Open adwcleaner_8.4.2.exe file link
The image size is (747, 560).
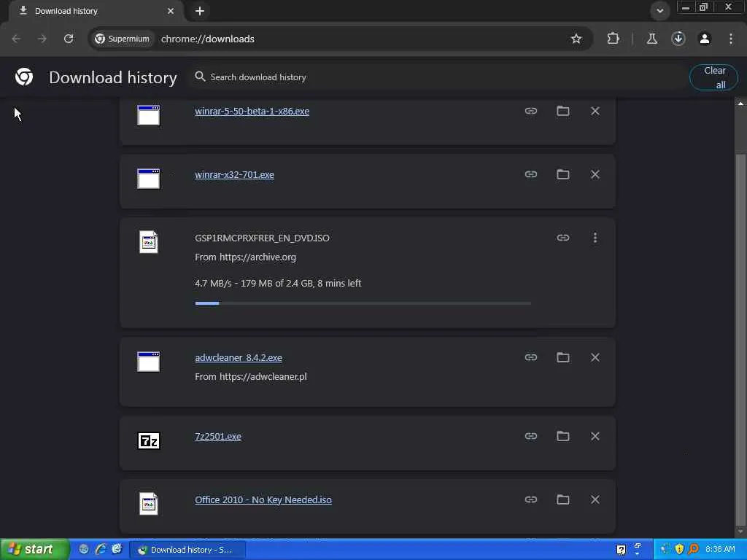[x=239, y=357]
